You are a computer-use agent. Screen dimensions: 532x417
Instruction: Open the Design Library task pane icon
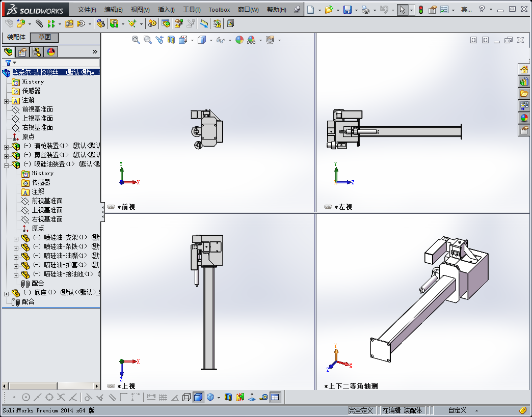click(x=524, y=81)
